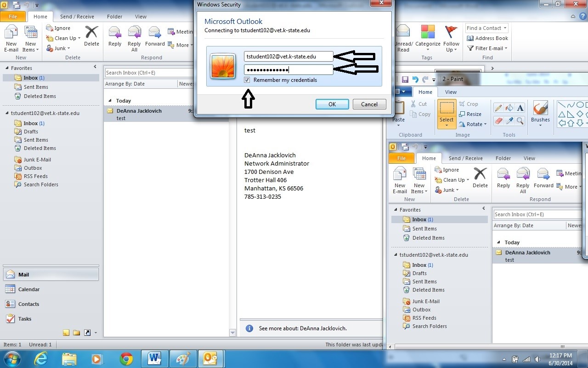
Task: Open Tasks in Outlook navigation pane
Action: (51, 319)
